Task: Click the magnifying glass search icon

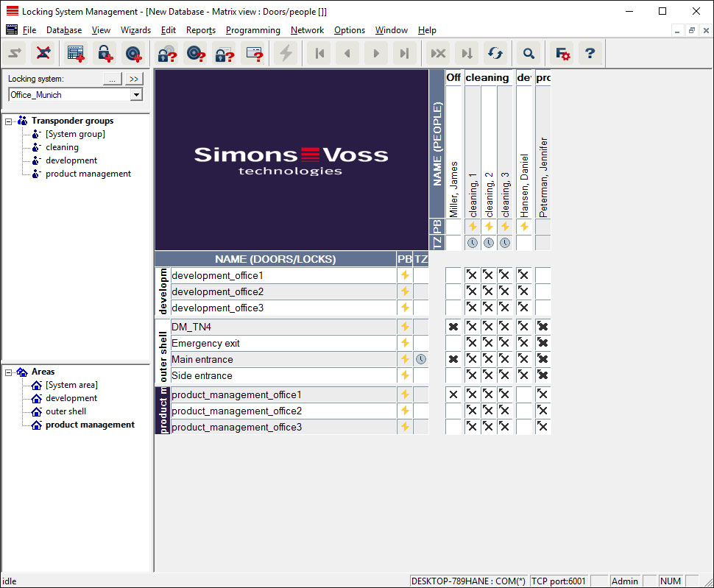Action: click(528, 53)
